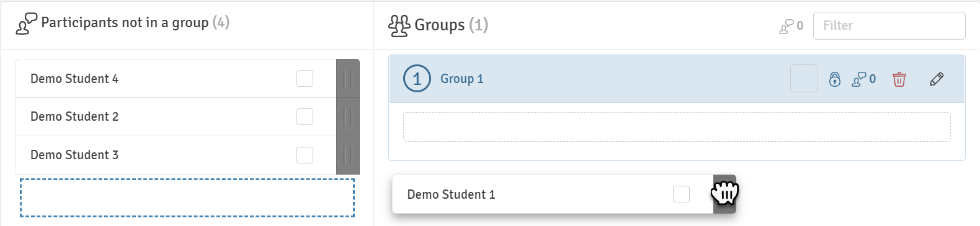
Task: Click the drag handle of Demo Student 4
Action: click(348, 79)
